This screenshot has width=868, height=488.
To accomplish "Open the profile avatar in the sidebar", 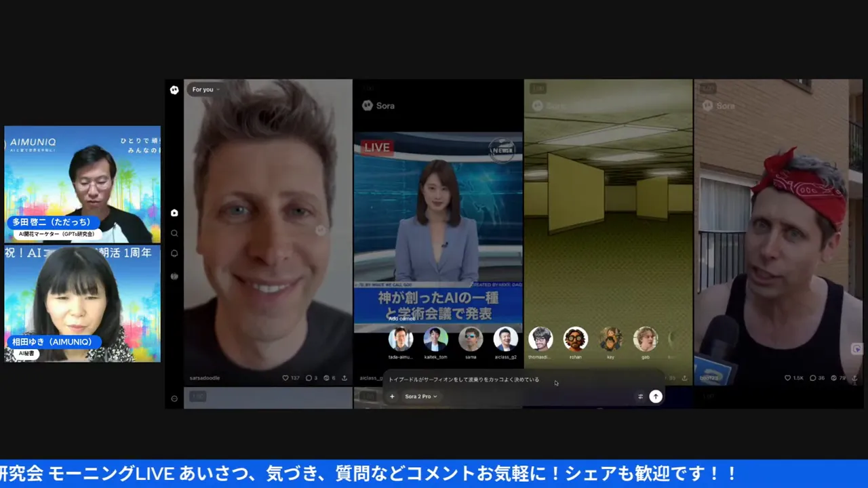I will (x=174, y=276).
